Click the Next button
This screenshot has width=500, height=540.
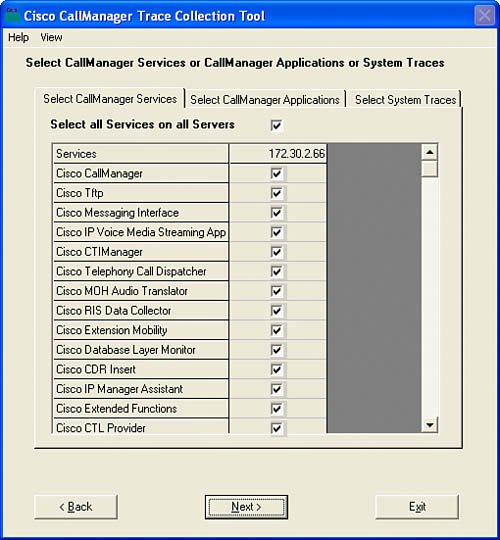click(x=246, y=507)
